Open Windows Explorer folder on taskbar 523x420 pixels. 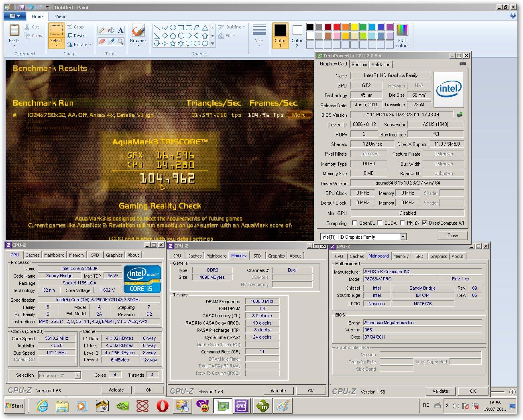62,406
